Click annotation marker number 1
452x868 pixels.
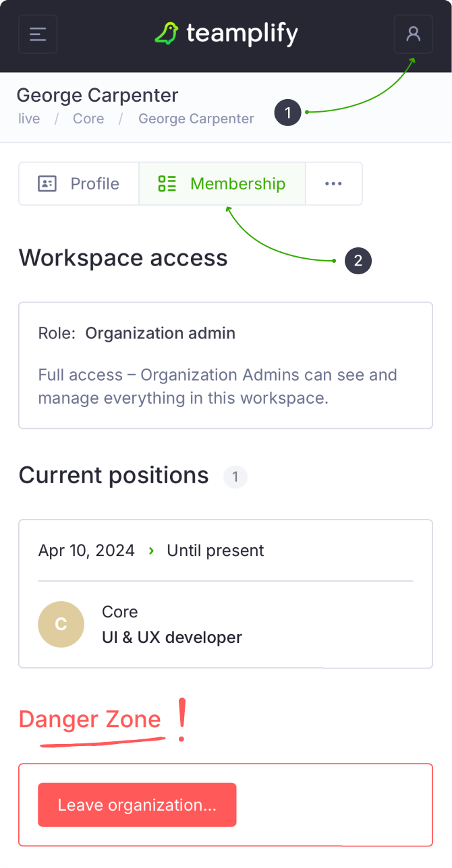(288, 113)
